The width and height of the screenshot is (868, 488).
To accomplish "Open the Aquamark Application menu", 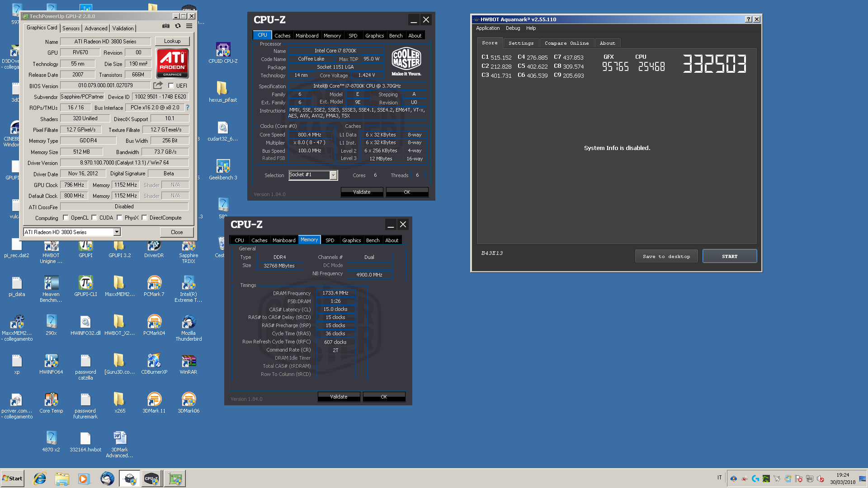I will pyautogui.click(x=488, y=28).
